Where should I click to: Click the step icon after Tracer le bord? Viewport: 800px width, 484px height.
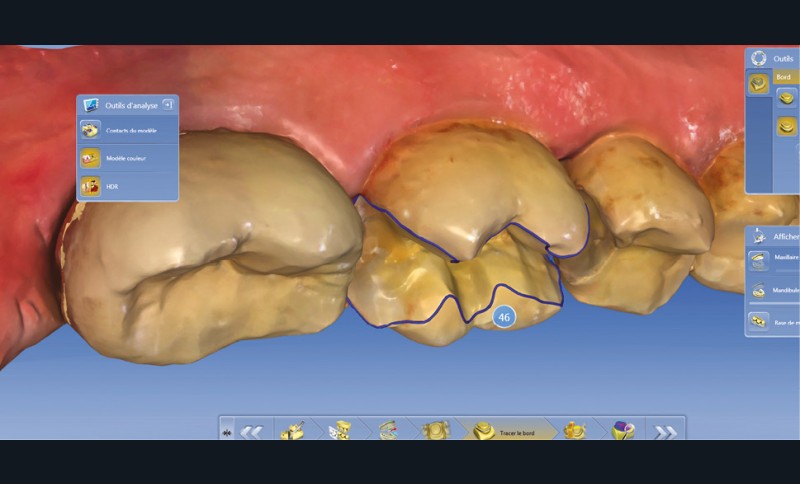[575, 431]
